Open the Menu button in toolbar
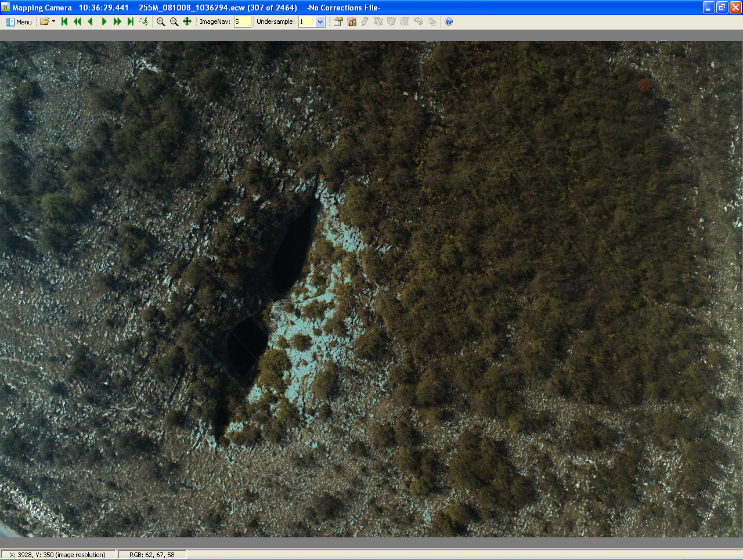The image size is (743, 560). [19, 21]
